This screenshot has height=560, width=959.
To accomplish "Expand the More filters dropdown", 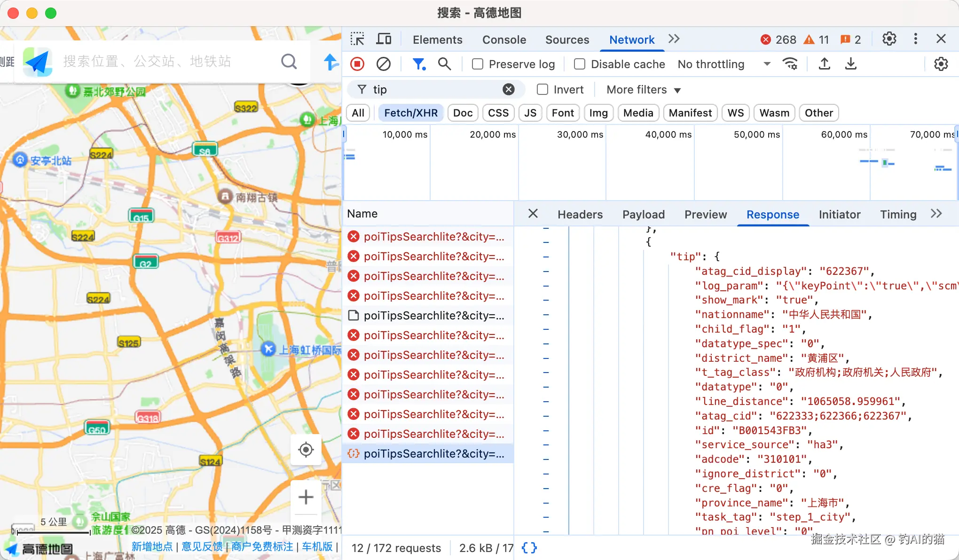I will (643, 89).
